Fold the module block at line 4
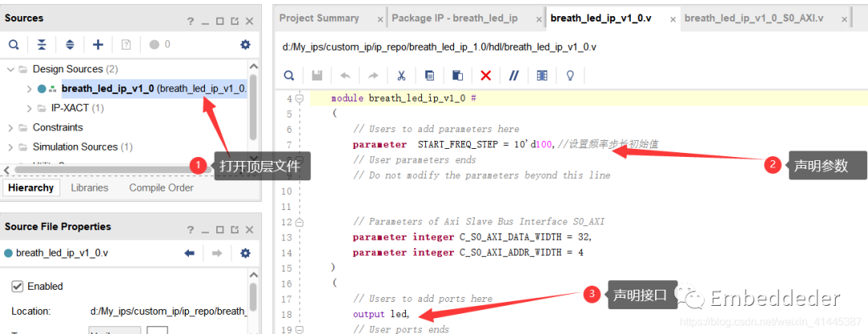The width and height of the screenshot is (868, 334). tap(299, 99)
